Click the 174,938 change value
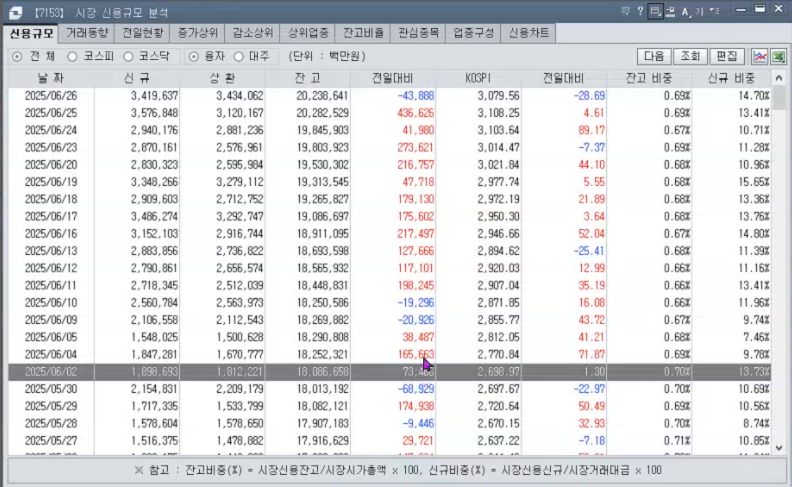The image size is (792, 487). pos(416,406)
